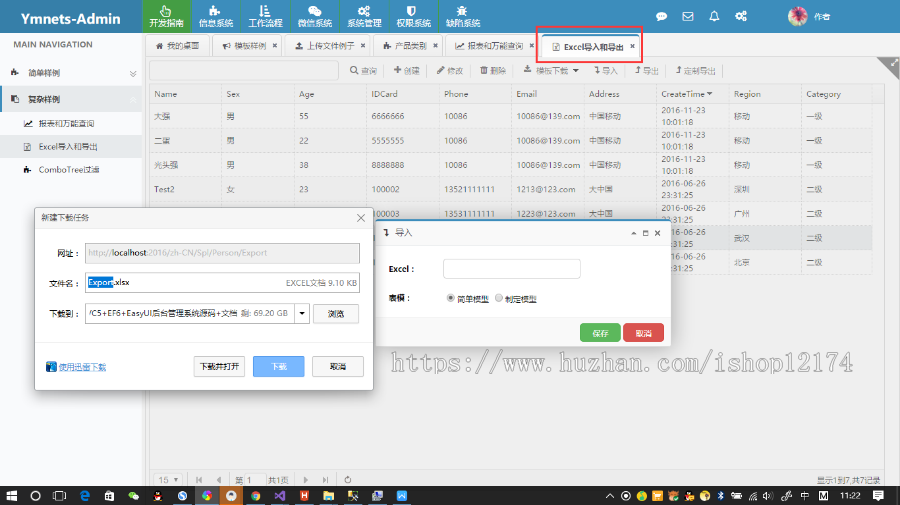
Task: Click the 创建 create toolbar button
Action: [406, 71]
